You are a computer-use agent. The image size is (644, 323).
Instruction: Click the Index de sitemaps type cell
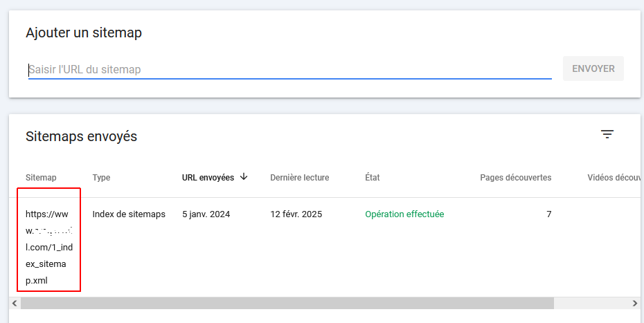pyautogui.click(x=129, y=214)
